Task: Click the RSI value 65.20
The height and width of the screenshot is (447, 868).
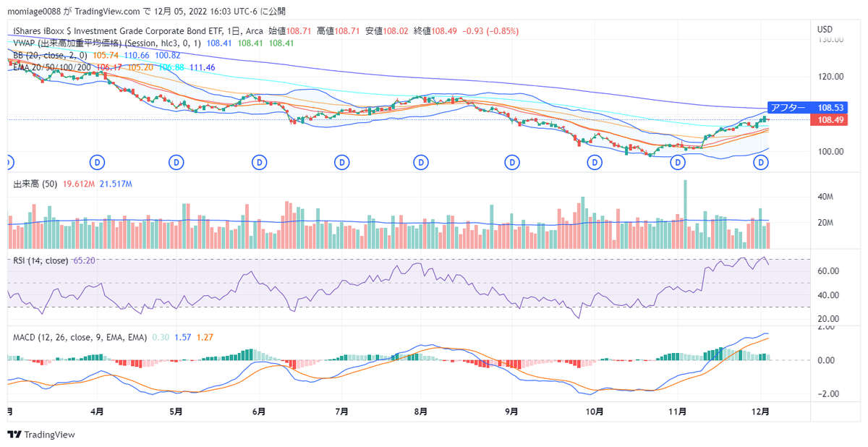Action: 85,260
